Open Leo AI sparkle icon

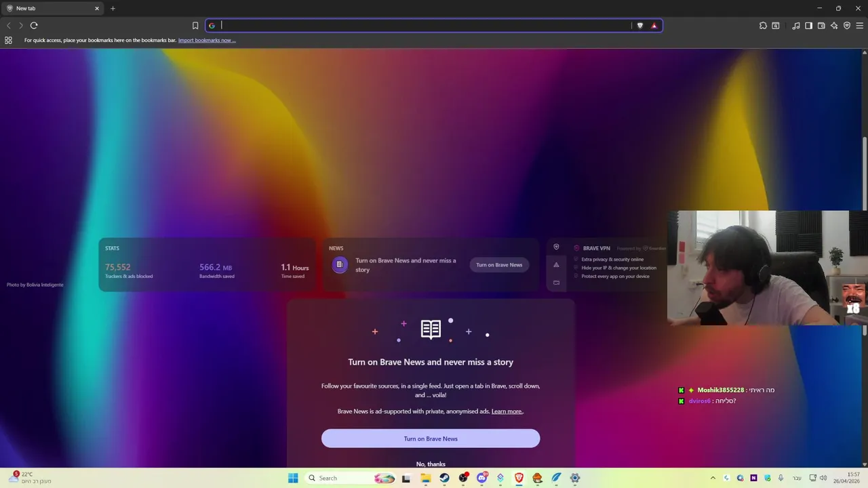(x=834, y=26)
